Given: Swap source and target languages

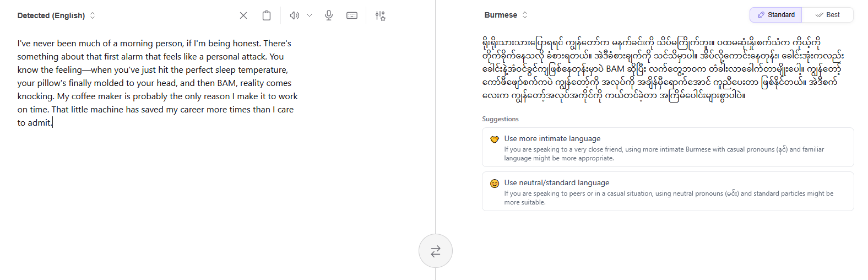Looking at the screenshot, I should click(436, 251).
